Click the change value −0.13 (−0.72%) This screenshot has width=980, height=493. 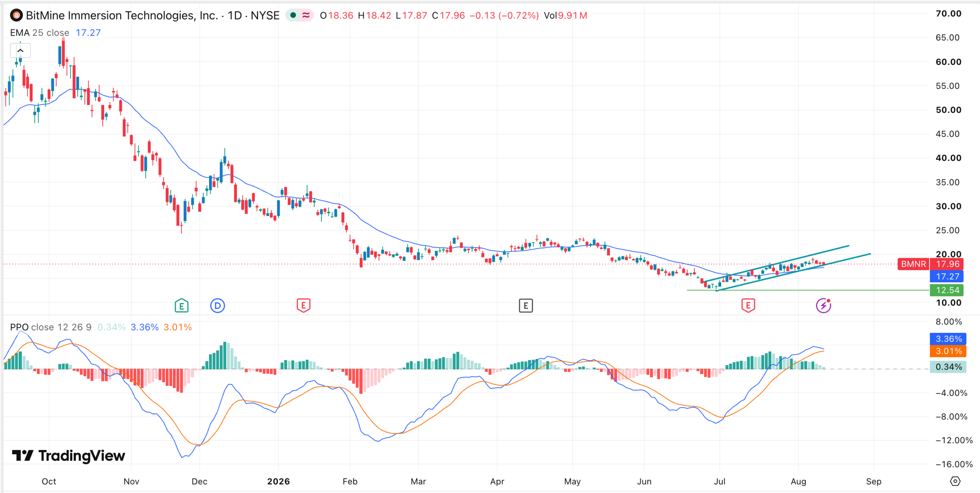[x=504, y=15]
